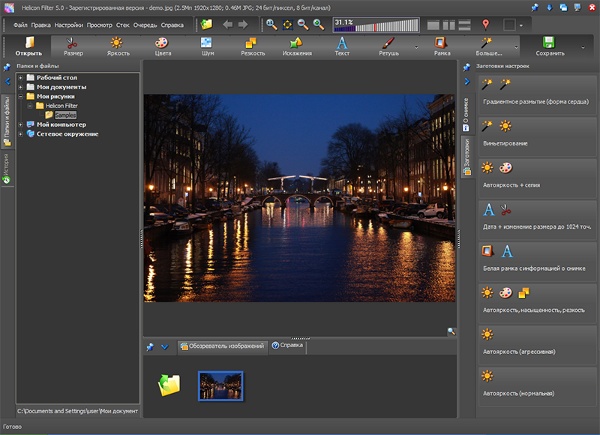Image resolution: width=600 pixels, height=435 pixels.
Task: Toggle the pin on the folders panel
Action: point(6,67)
